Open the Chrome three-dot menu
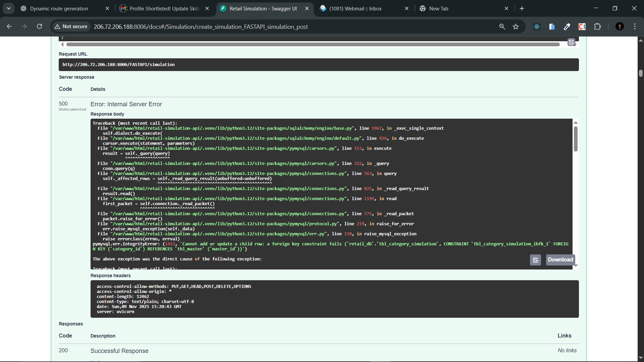 point(635,26)
